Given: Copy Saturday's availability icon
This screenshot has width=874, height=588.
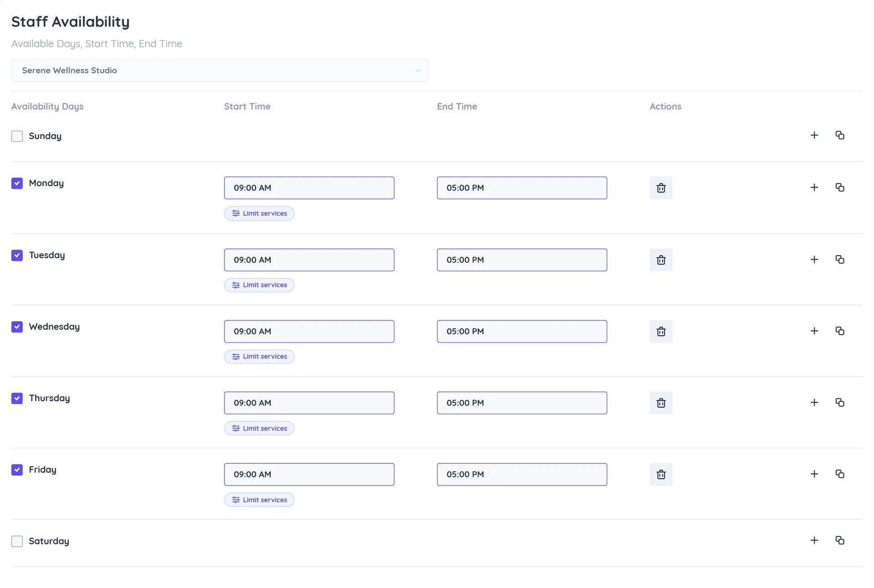Looking at the screenshot, I should 840,540.
